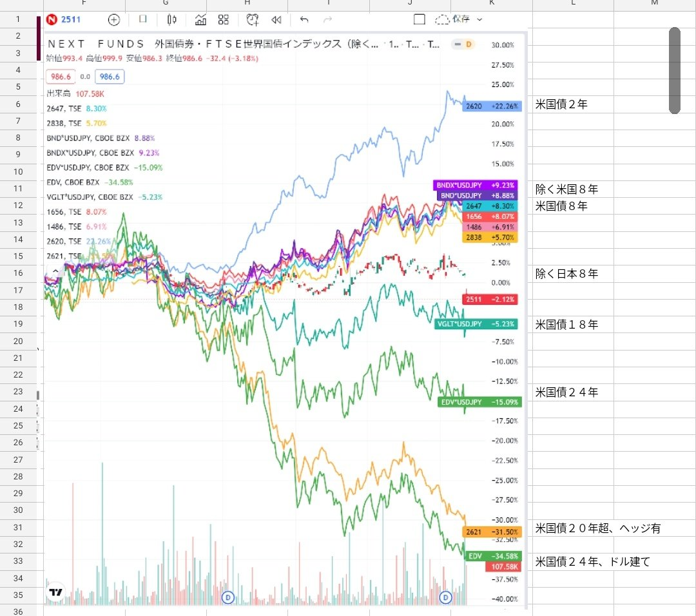Click the EDV*USDJPY -15.09% price label
The width and height of the screenshot is (696, 616).
click(479, 402)
